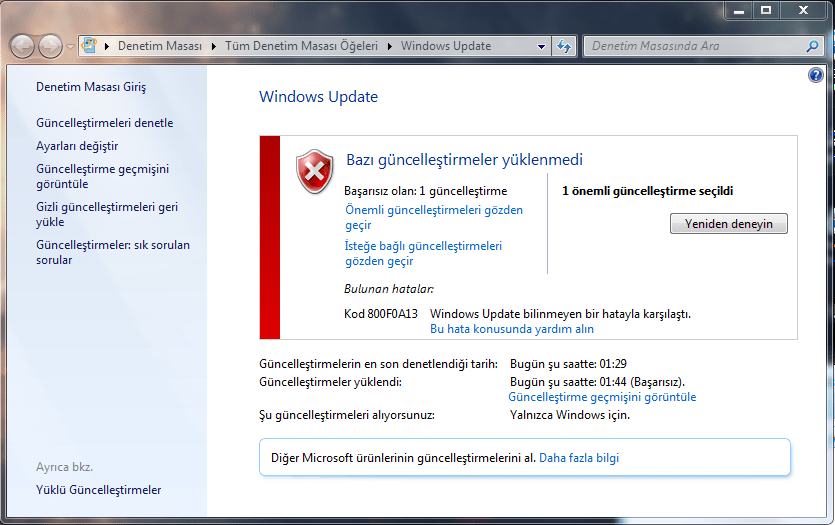
Task: Click the search magnifier icon
Action: pyautogui.click(x=813, y=46)
